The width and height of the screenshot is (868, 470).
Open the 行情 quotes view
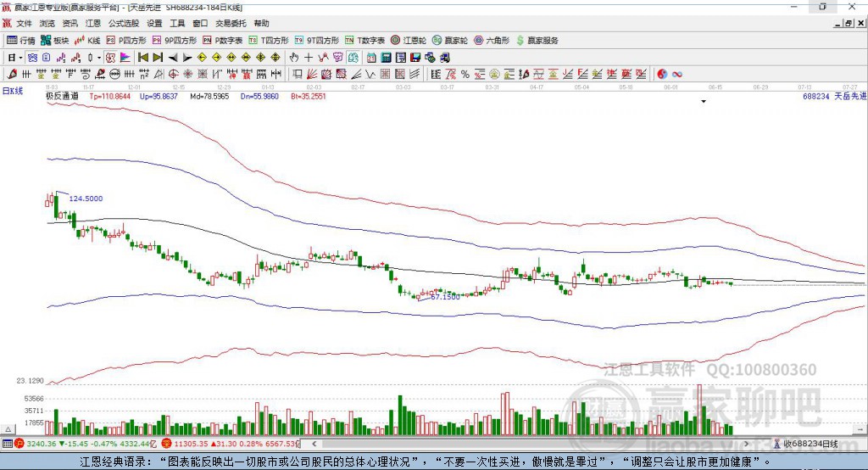pos(21,41)
